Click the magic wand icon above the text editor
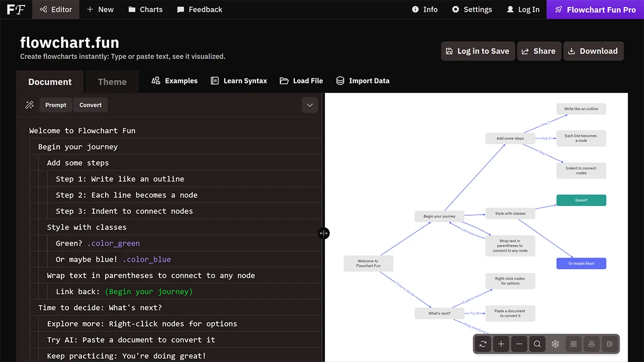Screen dimensions: 644x362 [x=29, y=105]
